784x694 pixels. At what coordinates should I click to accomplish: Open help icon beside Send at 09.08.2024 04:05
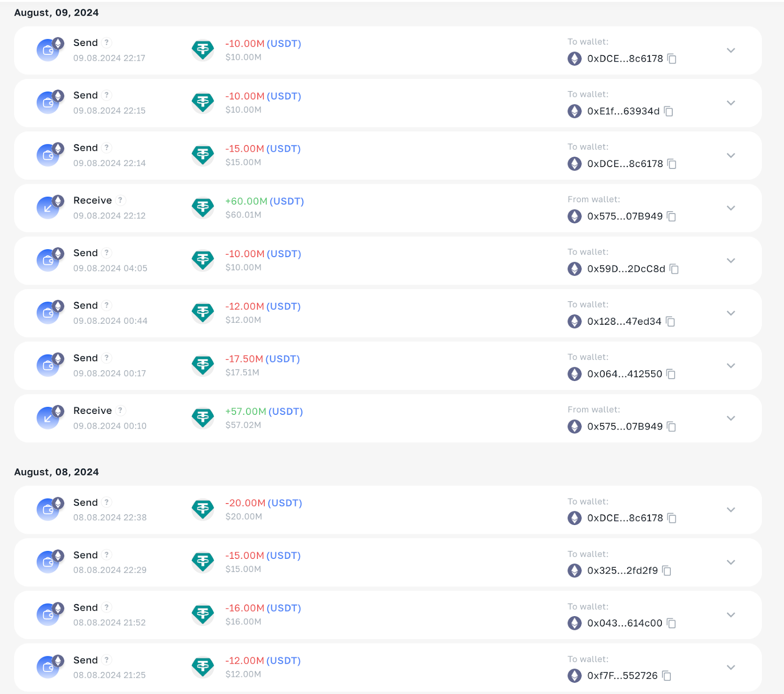(107, 253)
